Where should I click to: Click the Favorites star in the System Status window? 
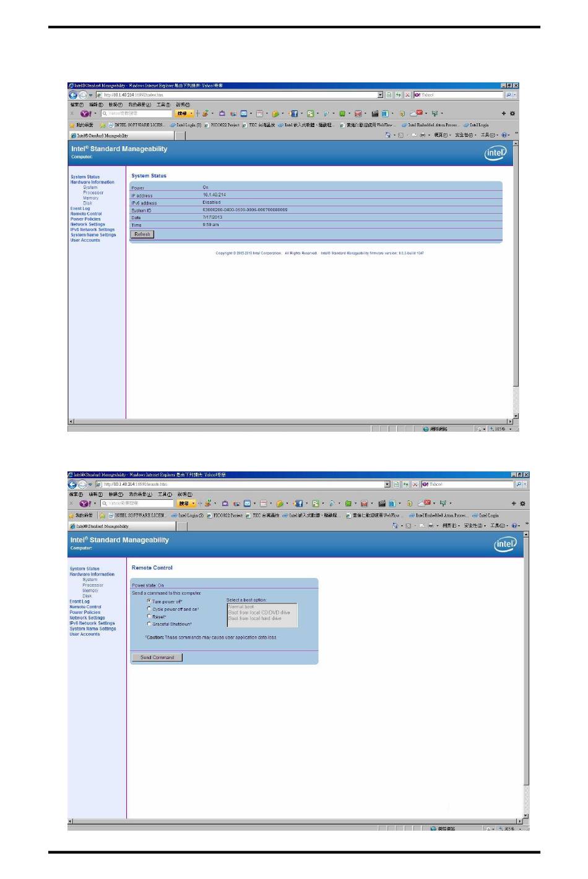72,125
